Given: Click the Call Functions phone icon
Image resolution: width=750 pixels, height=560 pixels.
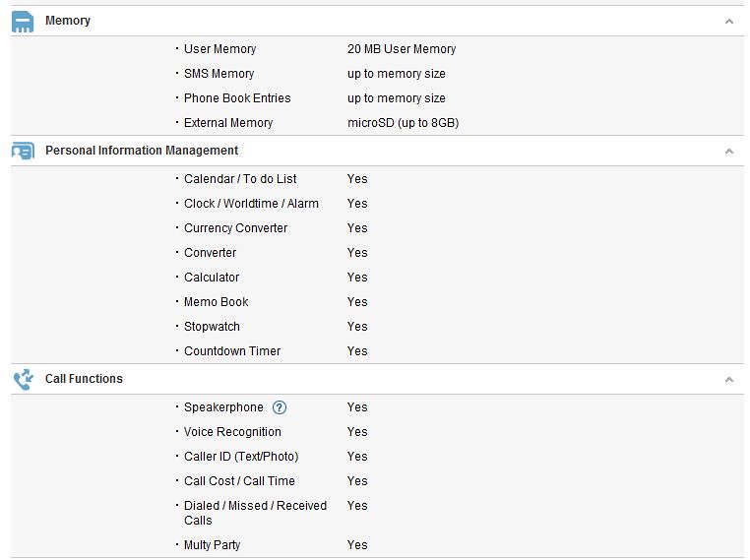Looking at the screenshot, I should point(23,379).
